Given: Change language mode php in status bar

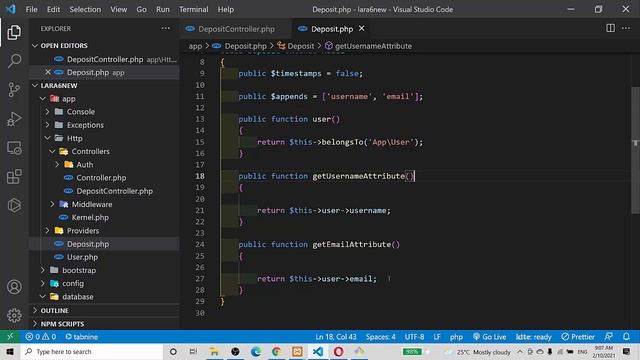Looking at the screenshot, I should [456, 337].
